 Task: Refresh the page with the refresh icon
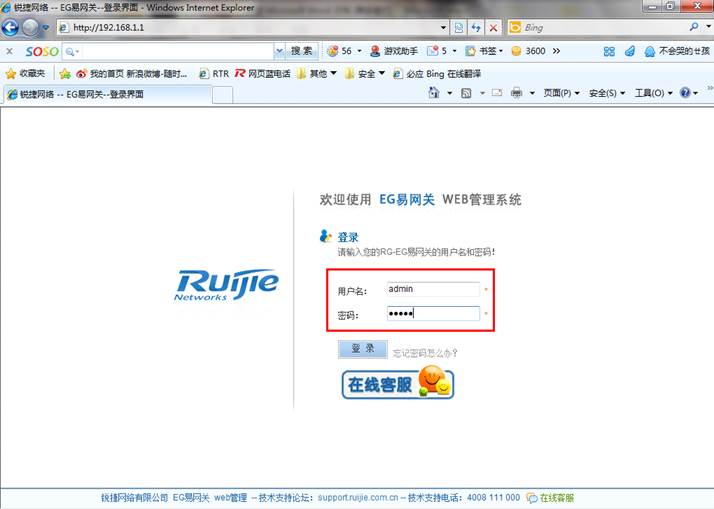pyautogui.click(x=476, y=28)
